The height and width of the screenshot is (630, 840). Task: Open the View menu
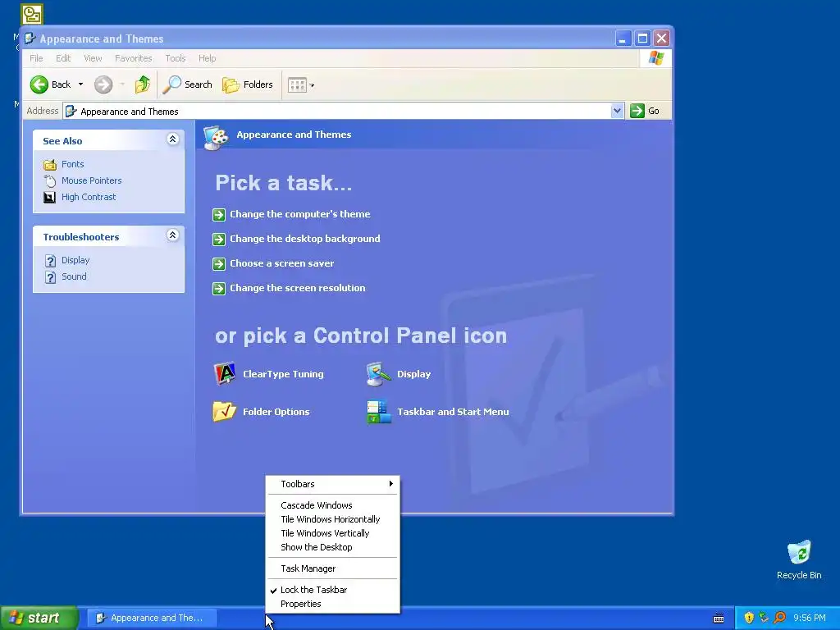pyautogui.click(x=93, y=58)
